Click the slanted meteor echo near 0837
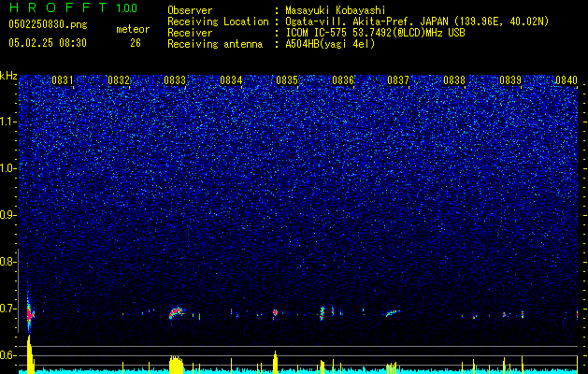The width and height of the screenshot is (588, 374). pyautogui.click(x=393, y=313)
